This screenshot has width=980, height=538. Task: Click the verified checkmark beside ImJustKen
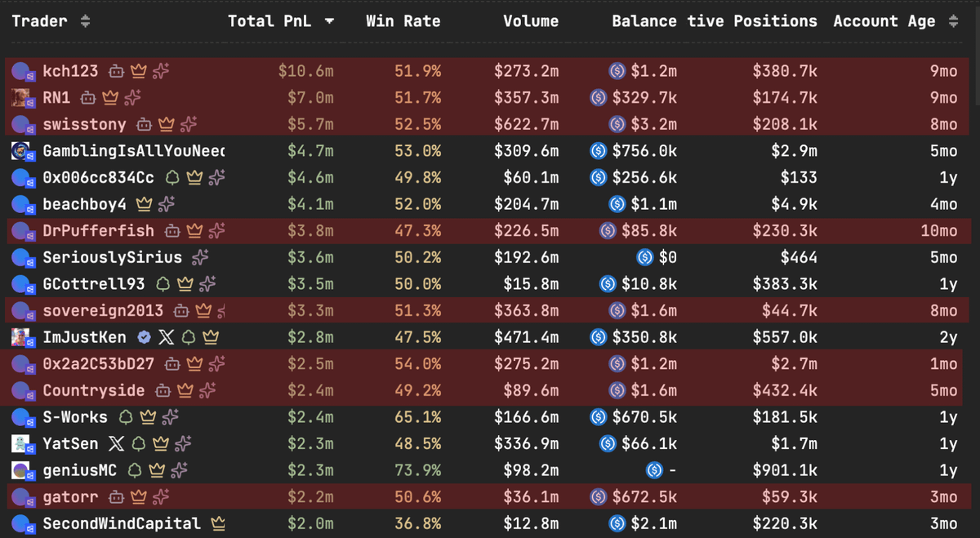tap(144, 337)
